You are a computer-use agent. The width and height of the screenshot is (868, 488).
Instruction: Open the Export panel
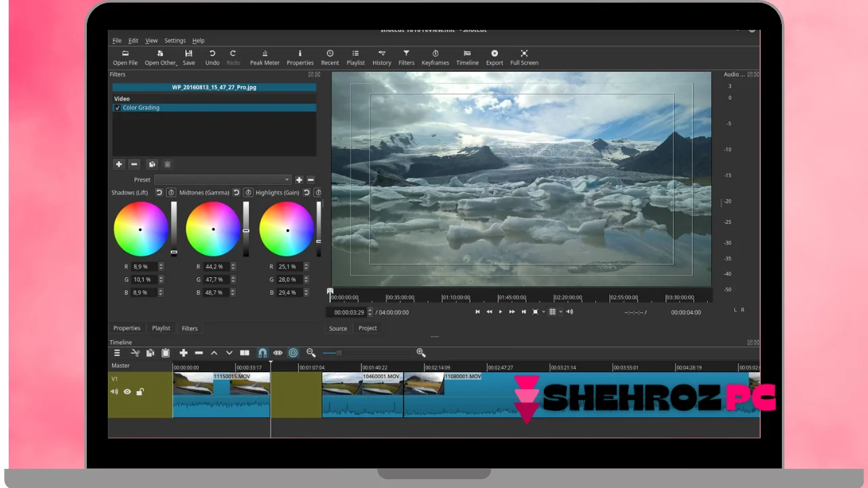(494, 58)
